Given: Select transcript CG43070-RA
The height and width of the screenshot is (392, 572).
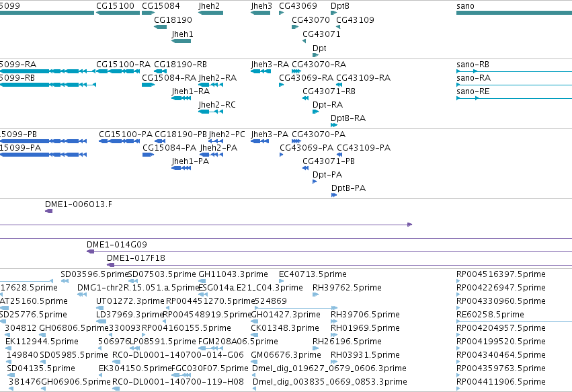Looking at the screenshot, I should click(x=296, y=71).
